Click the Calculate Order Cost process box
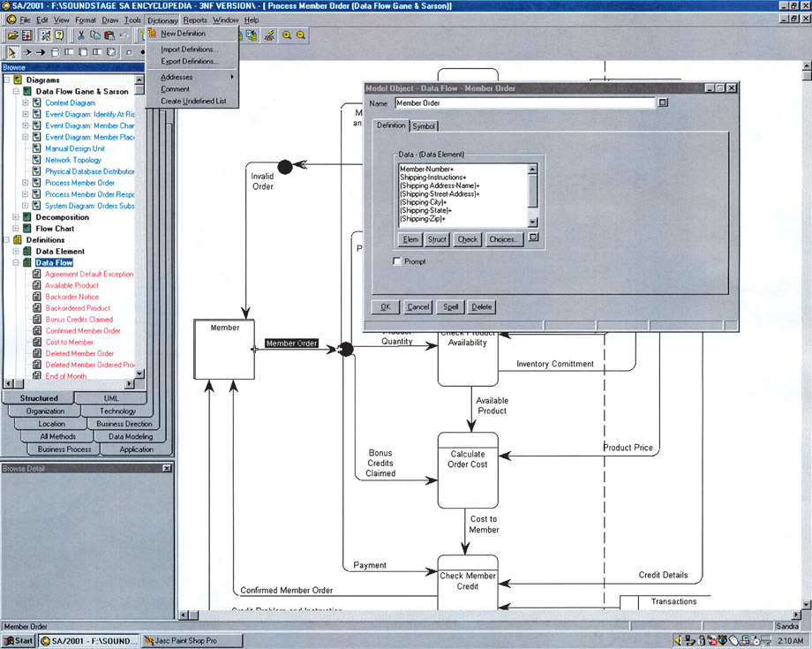The height and width of the screenshot is (649, 812). [x=468, y=470]
